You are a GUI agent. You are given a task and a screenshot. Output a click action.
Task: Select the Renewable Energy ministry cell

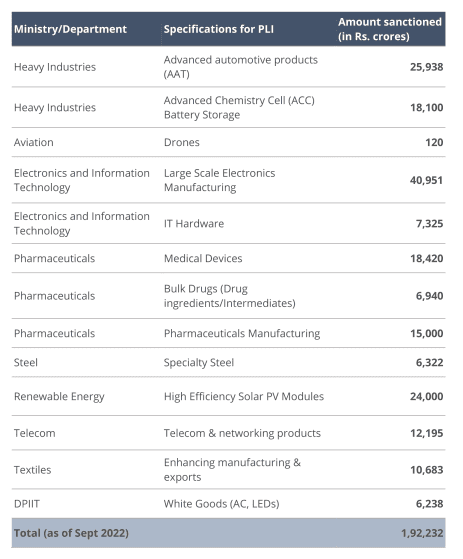coord(59,397)
